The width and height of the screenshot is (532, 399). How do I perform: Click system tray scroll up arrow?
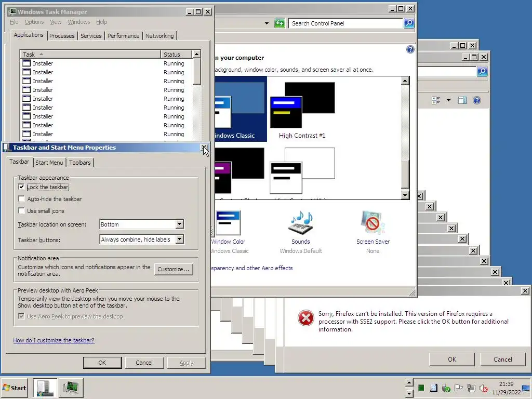(x=409, y=383)
